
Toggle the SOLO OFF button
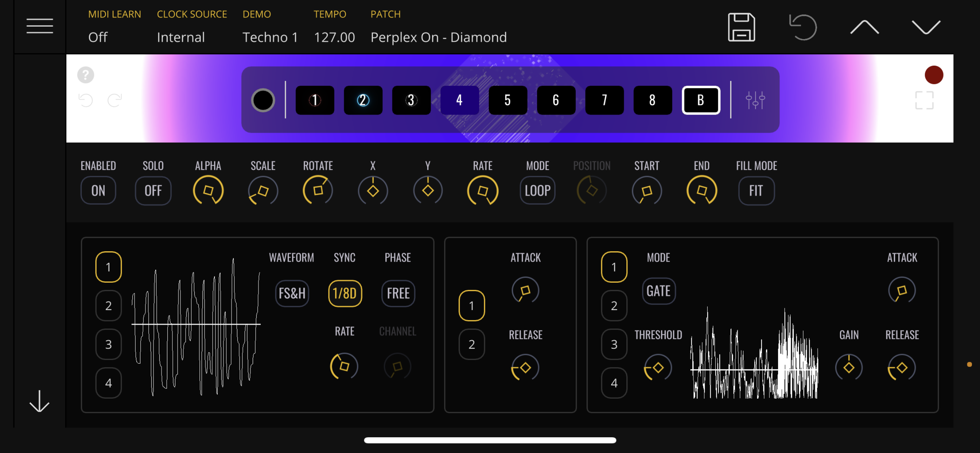[153, 190]
